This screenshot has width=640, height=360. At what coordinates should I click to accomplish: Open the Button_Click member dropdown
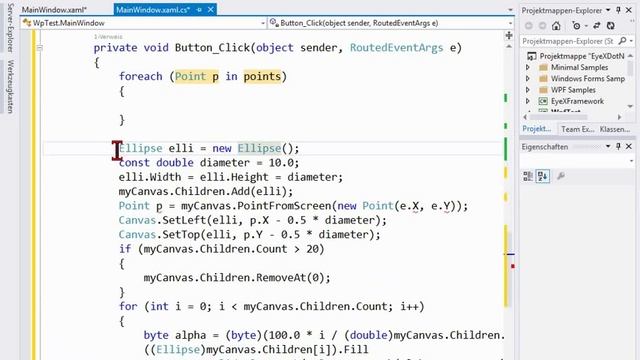pyautogui.click(x=510, y=23)
